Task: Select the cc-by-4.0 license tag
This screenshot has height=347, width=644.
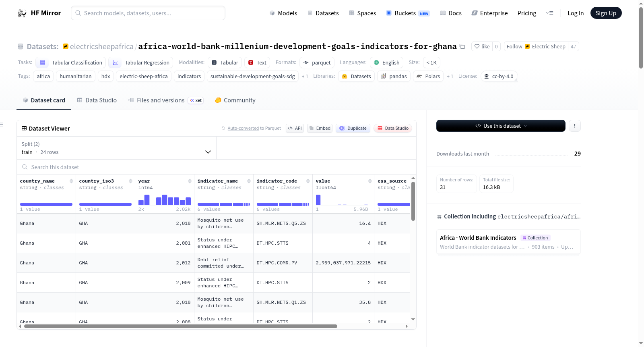Action: pos(499,77)
